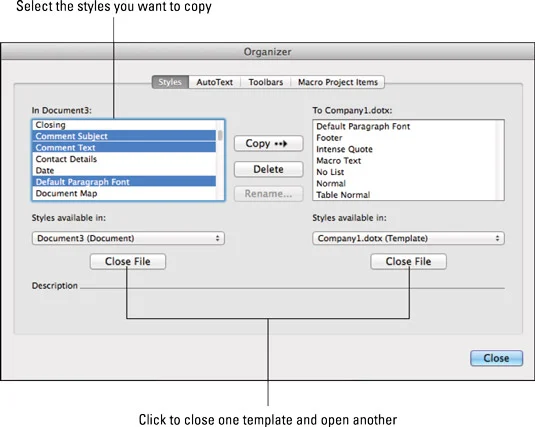Viewport: 535px width, 427px height.
Task: Select Comment Text style
Action: [x=124, y=147]
